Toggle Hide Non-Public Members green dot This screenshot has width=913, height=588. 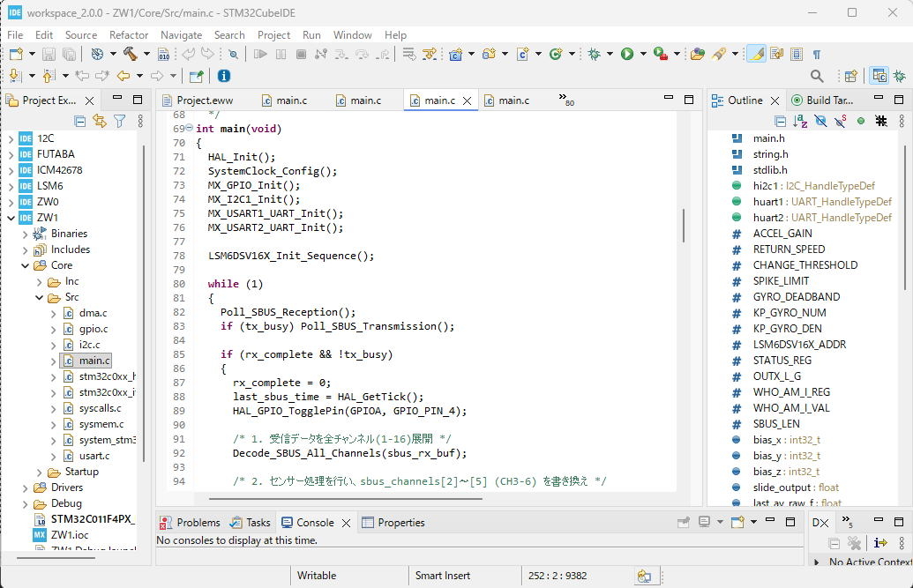pyautogui.click(x=861, y=121)
